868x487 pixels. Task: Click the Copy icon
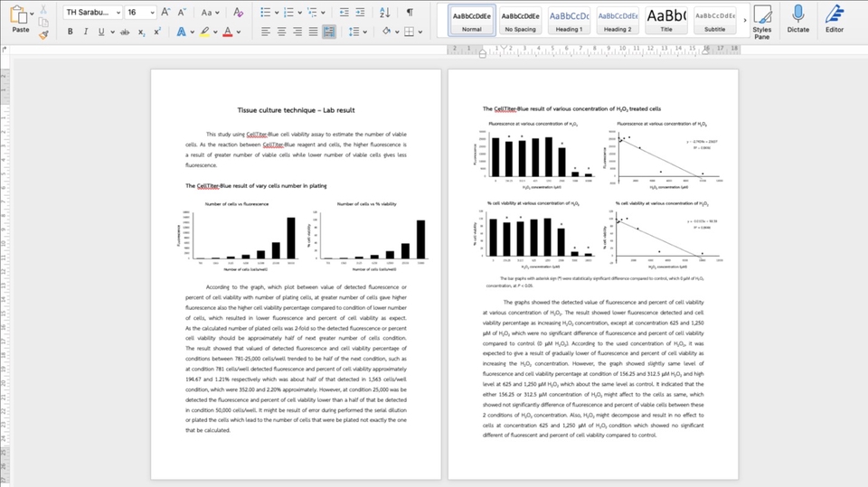[43, 22]
